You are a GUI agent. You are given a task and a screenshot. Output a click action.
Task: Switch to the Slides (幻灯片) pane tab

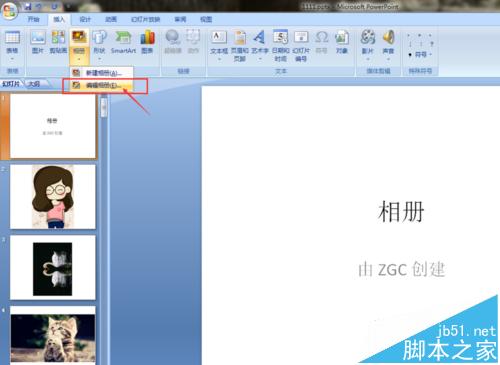click(11, 84)
